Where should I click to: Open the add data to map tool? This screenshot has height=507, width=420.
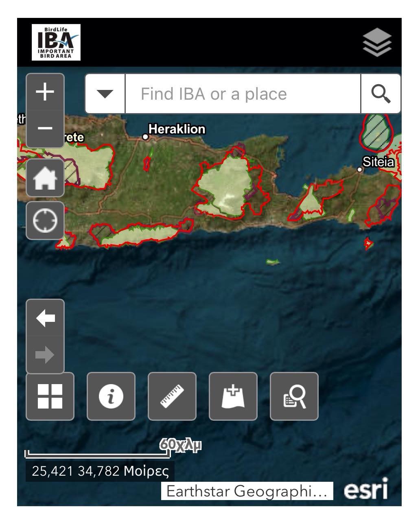tap(233, 396)
